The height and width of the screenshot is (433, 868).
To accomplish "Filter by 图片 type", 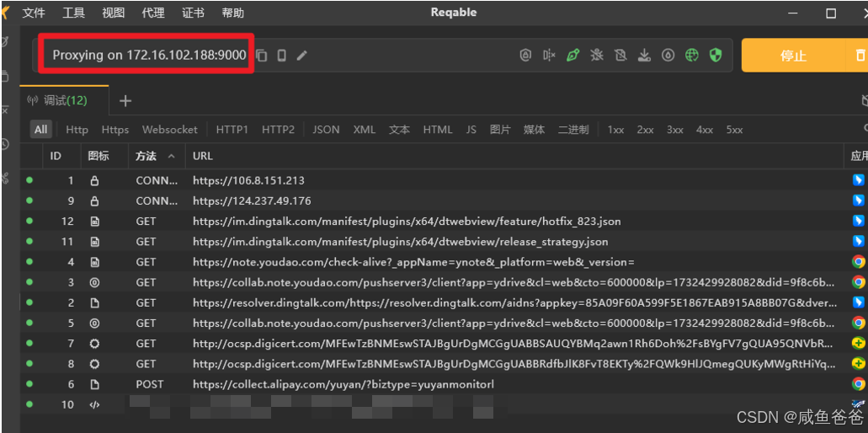I will [x=500, y=130].
